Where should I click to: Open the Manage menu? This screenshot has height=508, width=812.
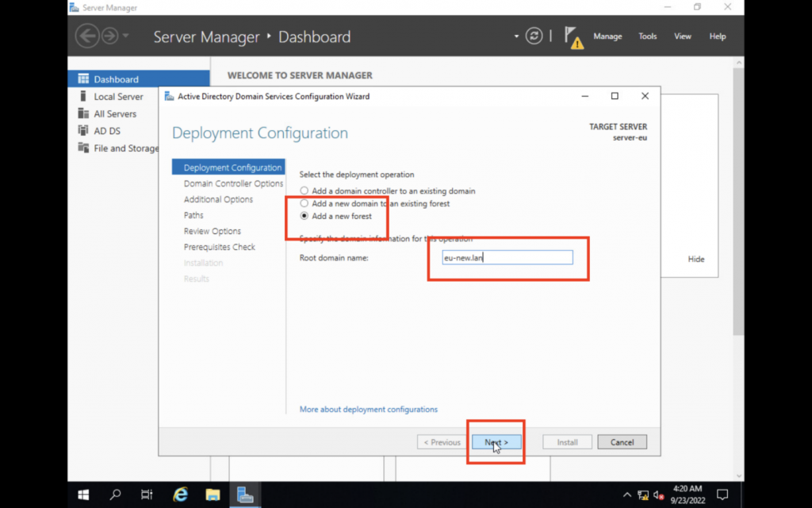pyautogui.click(x=607, y=37)
